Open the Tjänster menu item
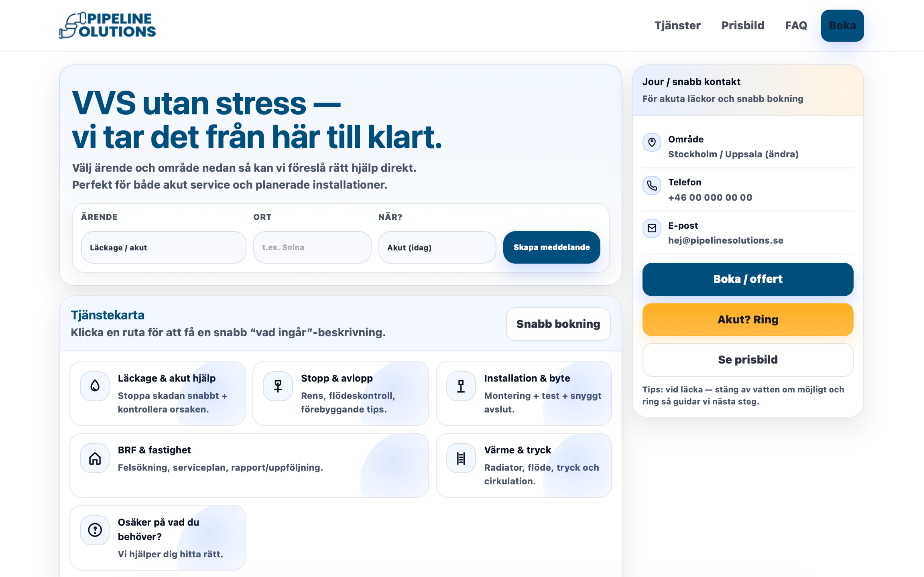This screenshot has height=577, width=924. pyautogui.click(x=678, y=25)
